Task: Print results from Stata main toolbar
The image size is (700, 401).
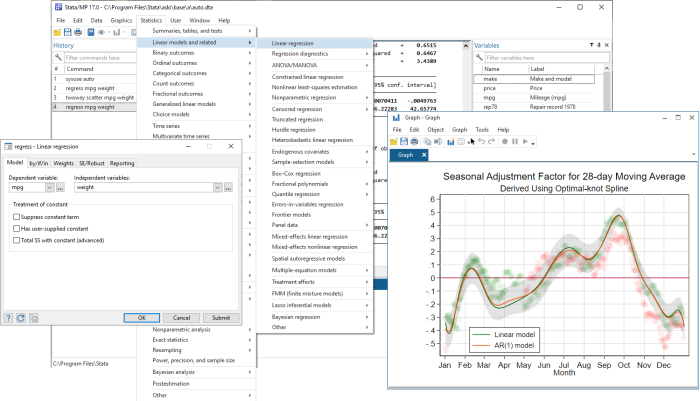Action: click(x=78, y=32)
